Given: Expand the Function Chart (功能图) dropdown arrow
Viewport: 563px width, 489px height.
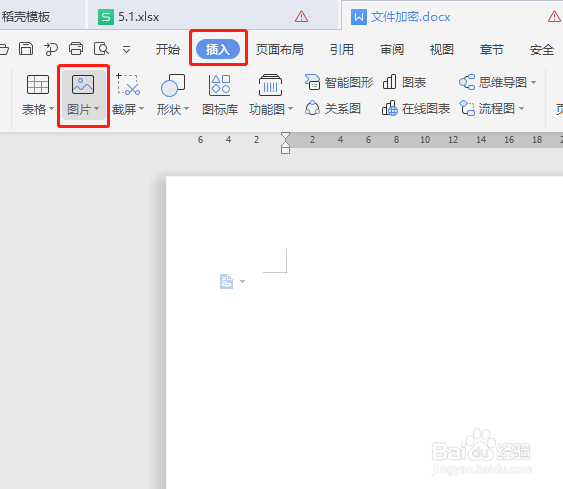Looking at the screenshot, I should pyautogui.click(x=290, y=108).
